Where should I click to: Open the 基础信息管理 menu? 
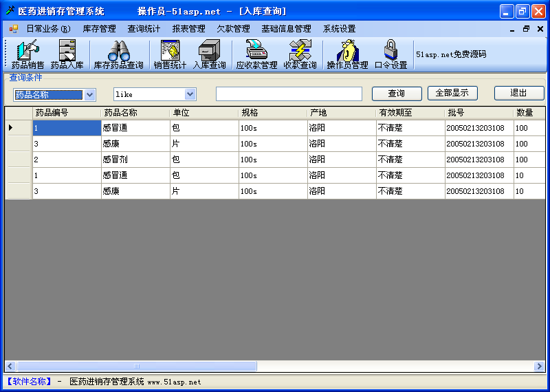coord(286,29)
